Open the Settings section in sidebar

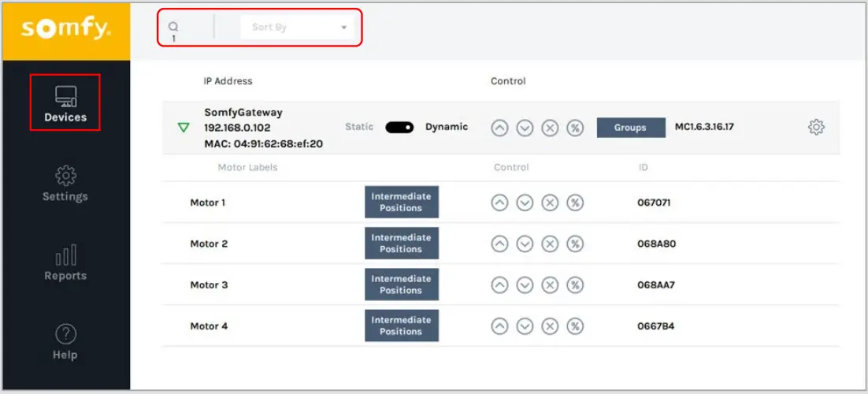coord(65,183)
